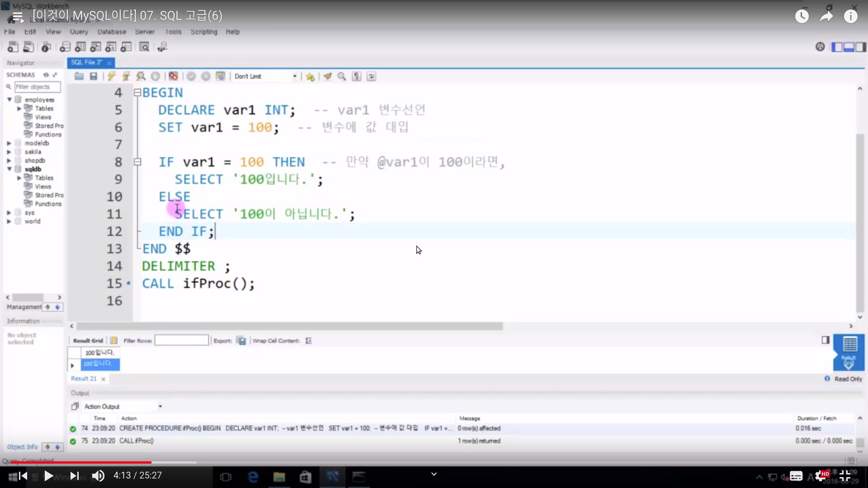The image size is (868, 488).
Task: Switch to SQL File 3 tab
Action: click(86, 62)
